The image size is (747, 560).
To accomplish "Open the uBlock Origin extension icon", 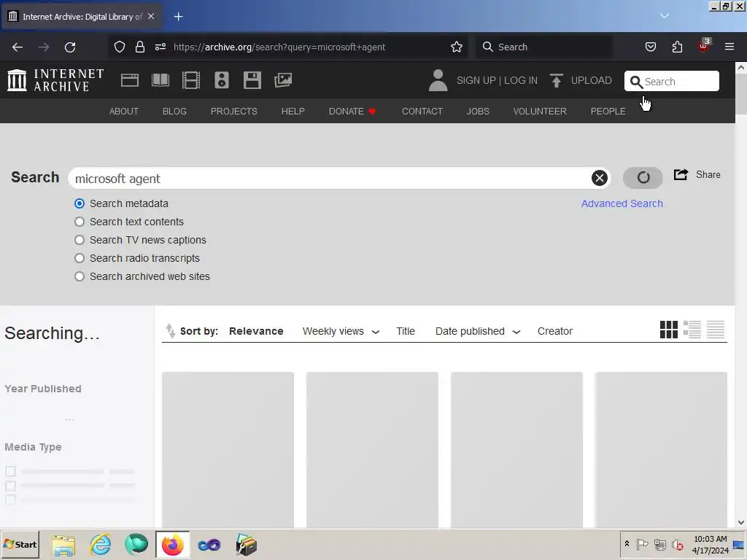I will coord(704,46).
